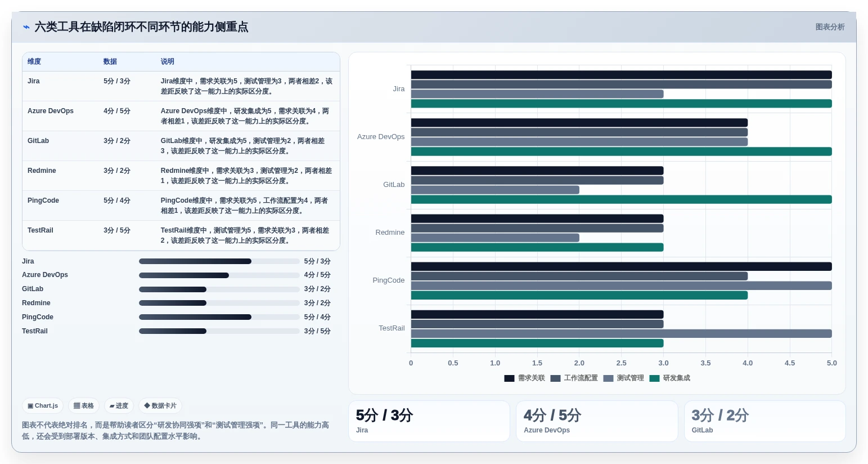Click the Azure DevOps y-axis label in the chart
This screenshot has height=464, width=868.
(x=381, y=137)
